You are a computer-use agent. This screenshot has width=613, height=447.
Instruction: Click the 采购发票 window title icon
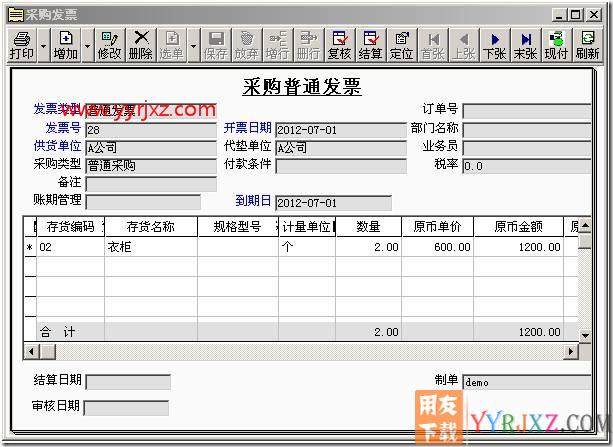16,15
